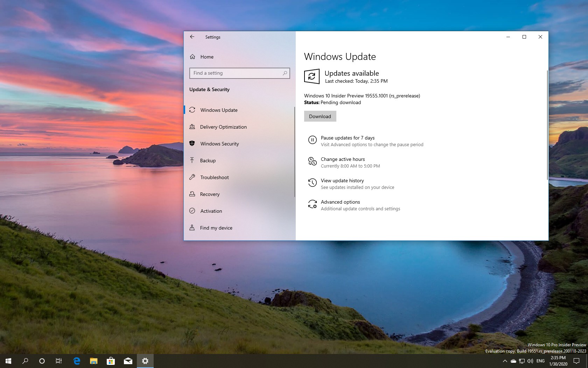Select Activation in sidebar

(x=239, y=211)
